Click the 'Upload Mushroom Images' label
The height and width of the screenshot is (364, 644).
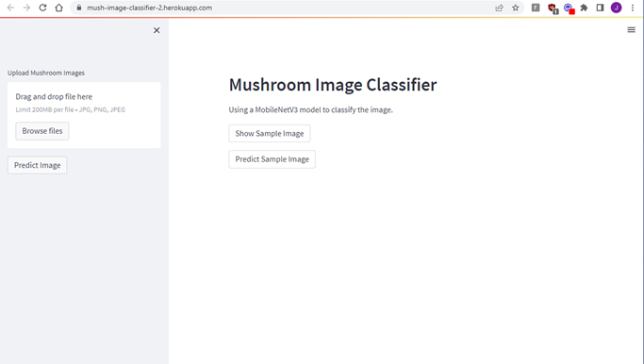click(x=46, y=73)
